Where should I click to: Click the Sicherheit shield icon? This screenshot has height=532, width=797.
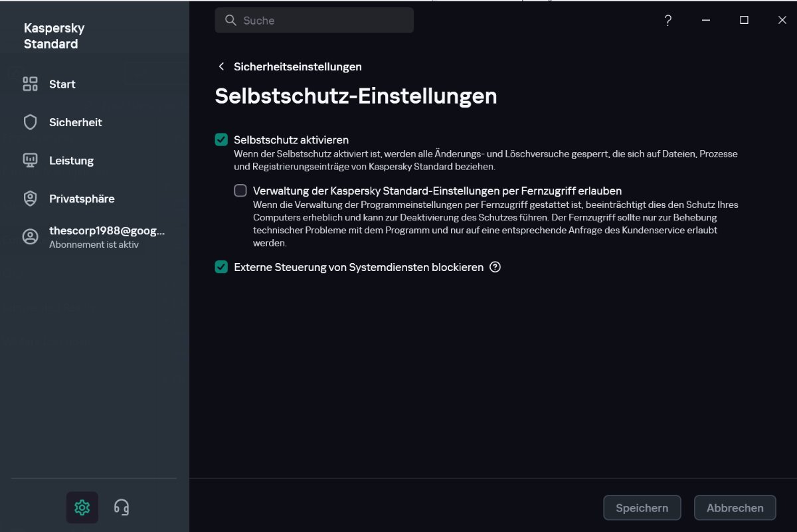coord(31,122)
